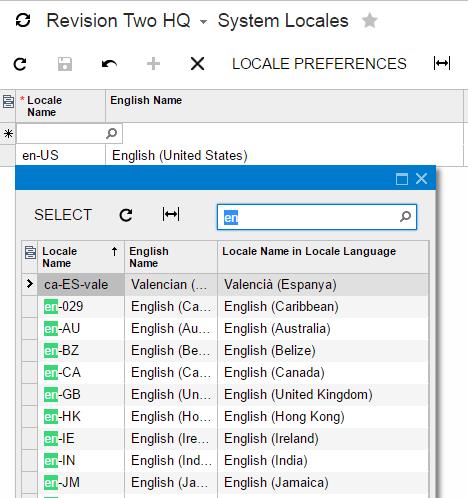Image resolution: width=468 pixels, height=498 pixels.
Task: Click the 'English (Au...' English Name cell
Action: (171, 329)
